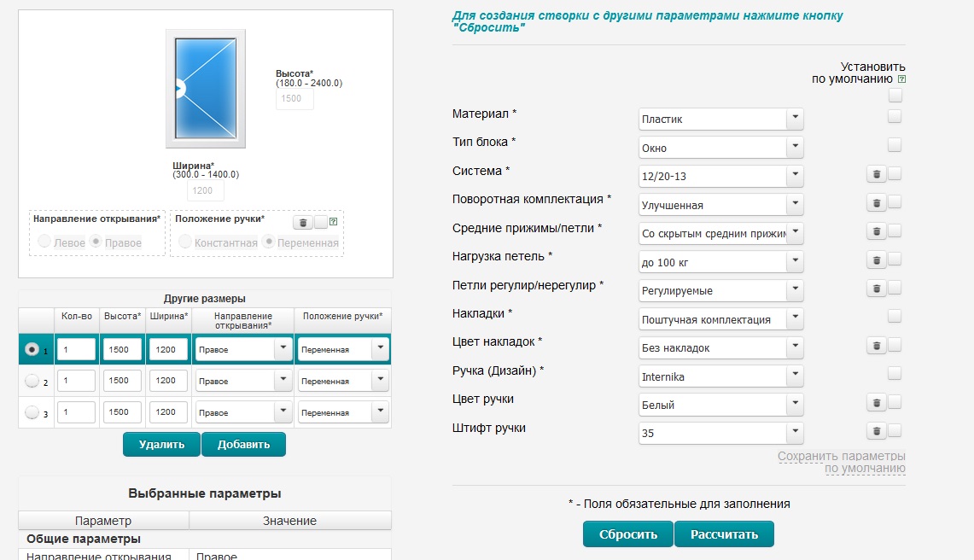The height and width of the screenshot is (560, 974).
Task: Click trash icon for Нагрузка петель
Action: [x=876, y=260]
